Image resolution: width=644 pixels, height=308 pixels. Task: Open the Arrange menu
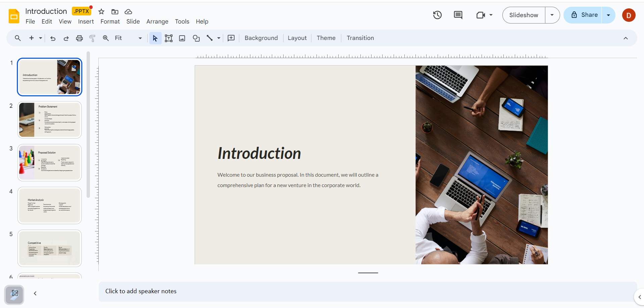[x=157, y=21]
